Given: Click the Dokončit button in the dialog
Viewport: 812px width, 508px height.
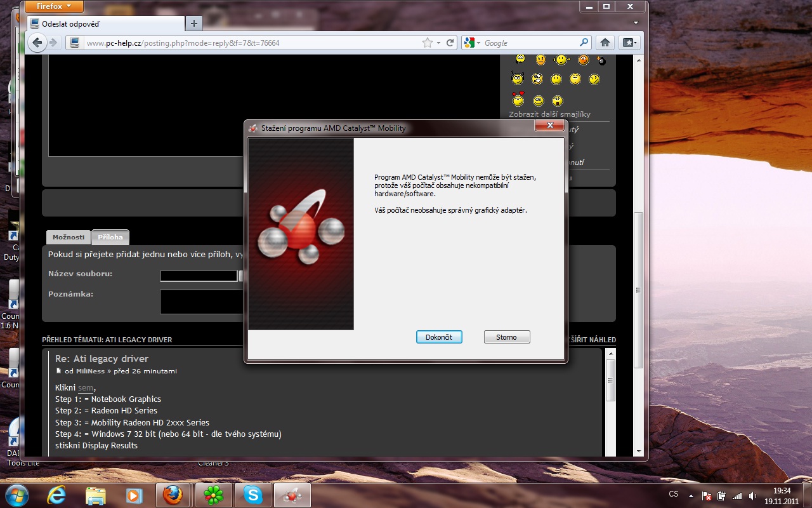Looking at the screenshot, I should click(x=439, y=337).
